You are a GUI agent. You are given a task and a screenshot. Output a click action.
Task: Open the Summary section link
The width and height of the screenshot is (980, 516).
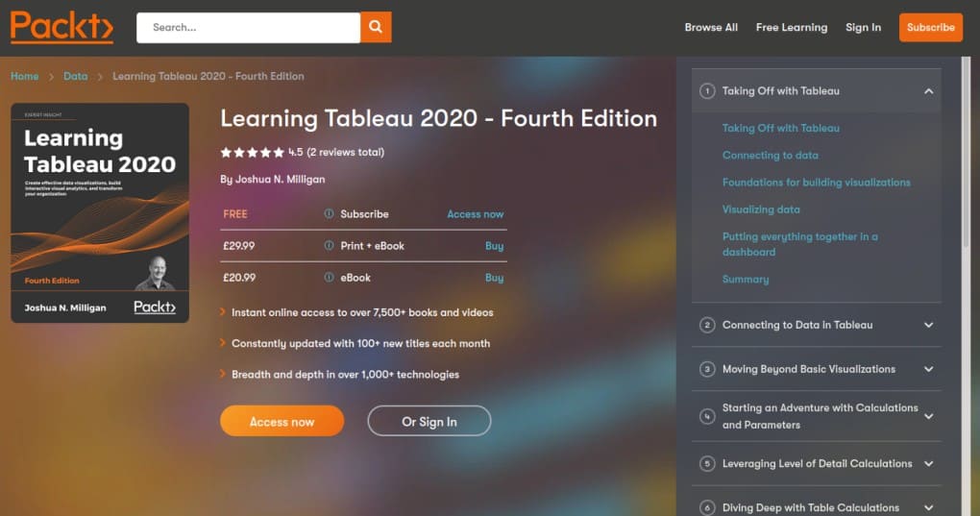pos(746,280)
